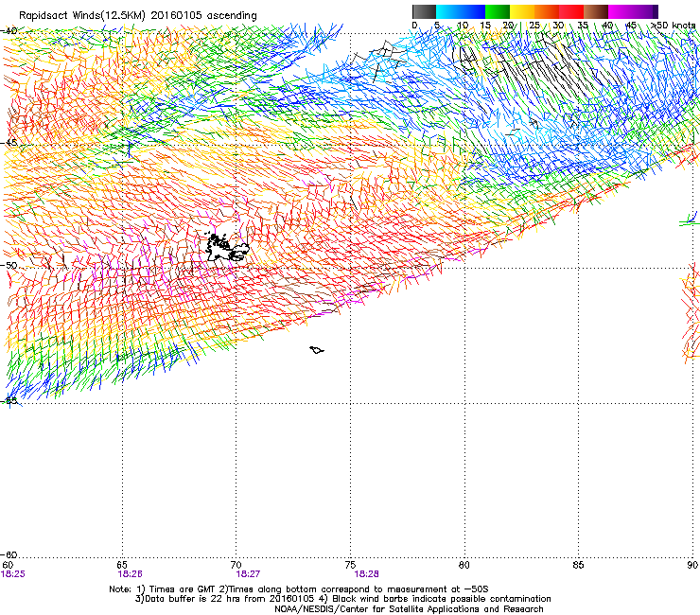Click the purple '18:28' time stamp
Image resolution: width=700 pixels, height=615 pixels.
[366, 574]
